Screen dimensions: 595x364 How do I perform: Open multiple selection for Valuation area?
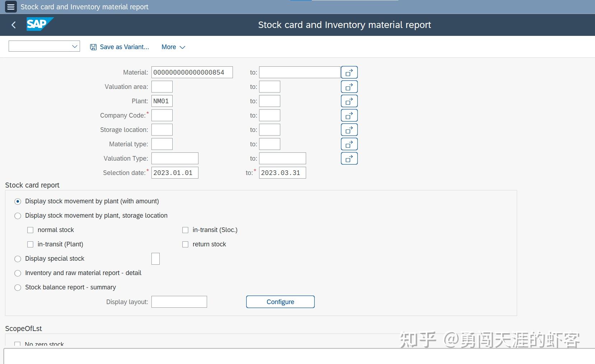[x=349, y=87]
